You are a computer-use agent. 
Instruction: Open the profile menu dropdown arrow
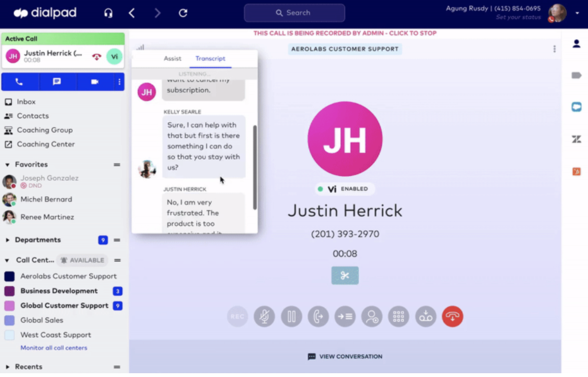577,13
